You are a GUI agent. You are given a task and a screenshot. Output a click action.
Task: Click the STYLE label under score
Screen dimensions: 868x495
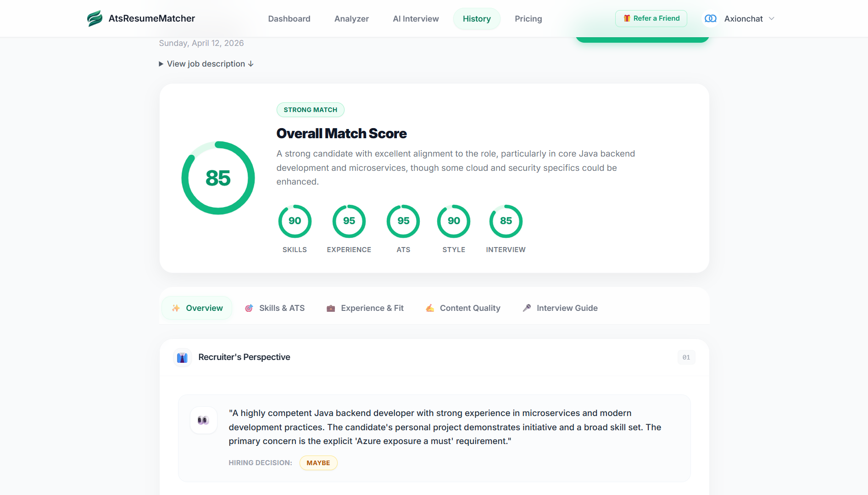point(454,250)
